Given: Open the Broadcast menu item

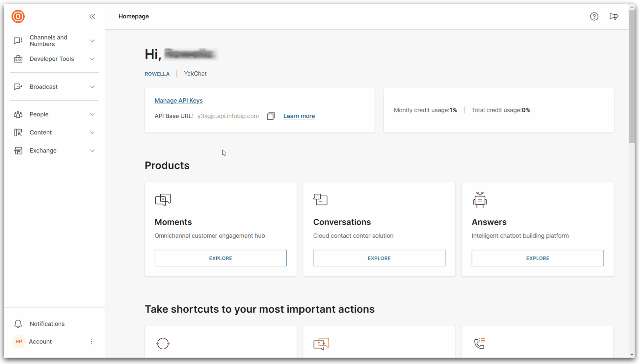Looking at the screenshot, I should click(x=54, y=87).
